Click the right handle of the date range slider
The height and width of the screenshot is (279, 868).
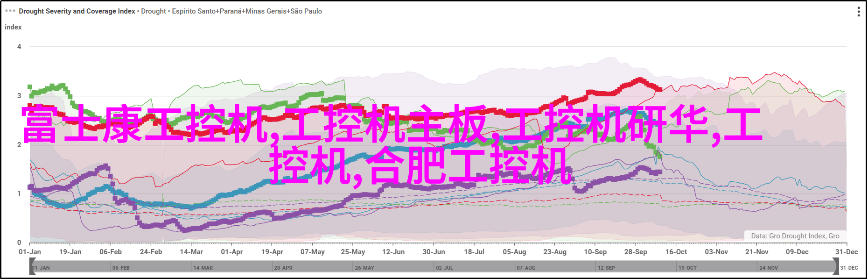coord(835,267)
